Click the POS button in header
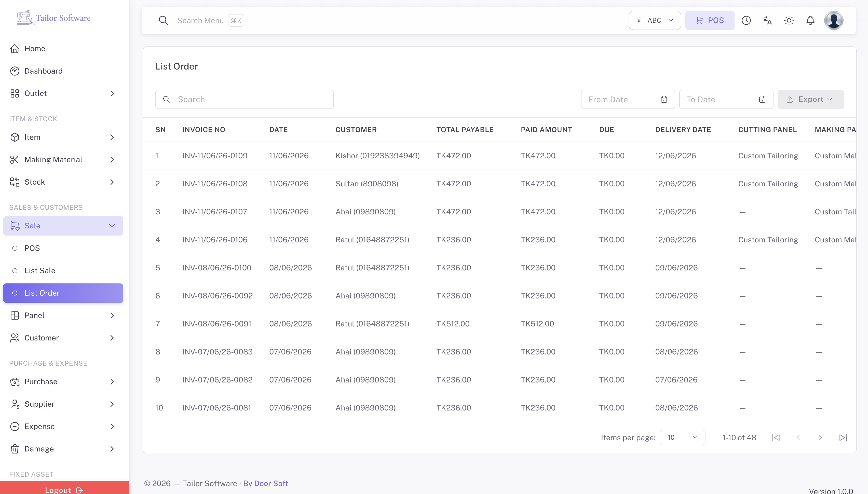This screenshot has height=494, width=868. click(710, 20)
